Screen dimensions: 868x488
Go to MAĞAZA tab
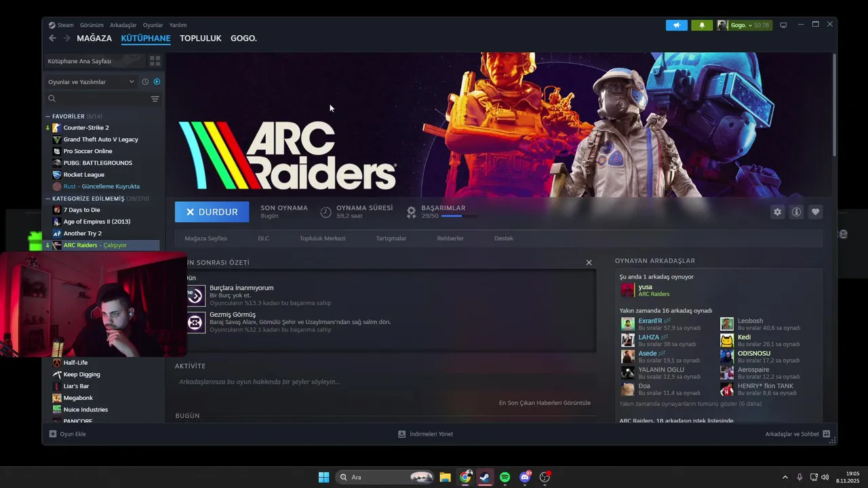(x=94, y=38)
